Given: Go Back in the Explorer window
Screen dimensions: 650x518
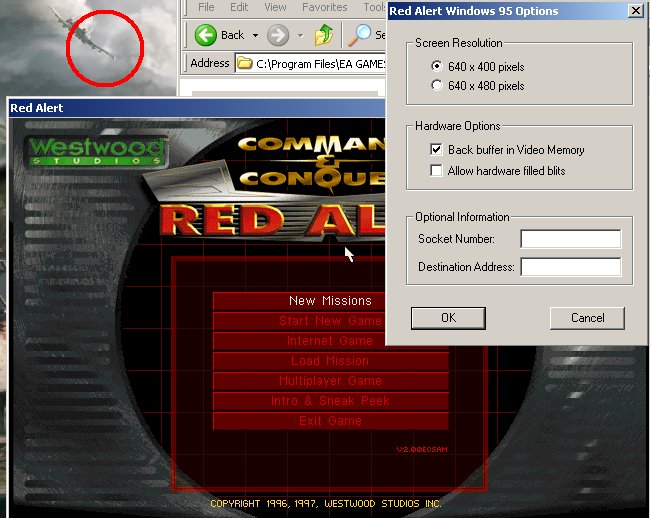Looking at the screenshot, I should coord(220,35).
